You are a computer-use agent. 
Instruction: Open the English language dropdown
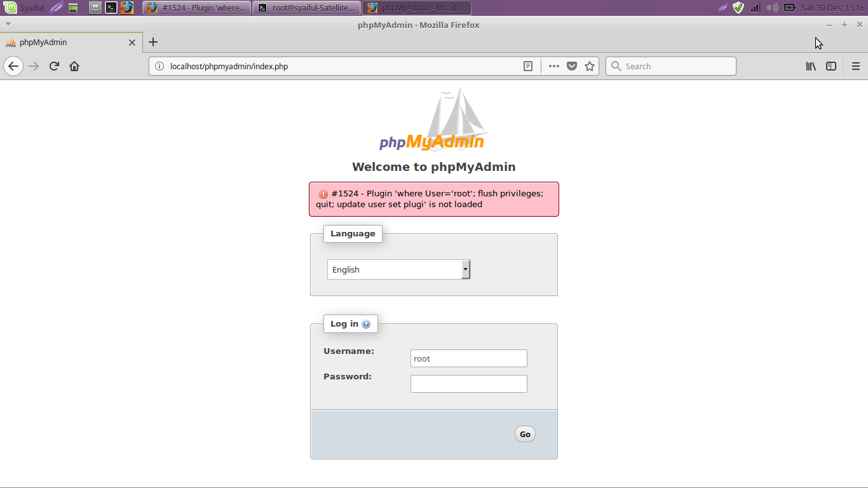point(399,269)
